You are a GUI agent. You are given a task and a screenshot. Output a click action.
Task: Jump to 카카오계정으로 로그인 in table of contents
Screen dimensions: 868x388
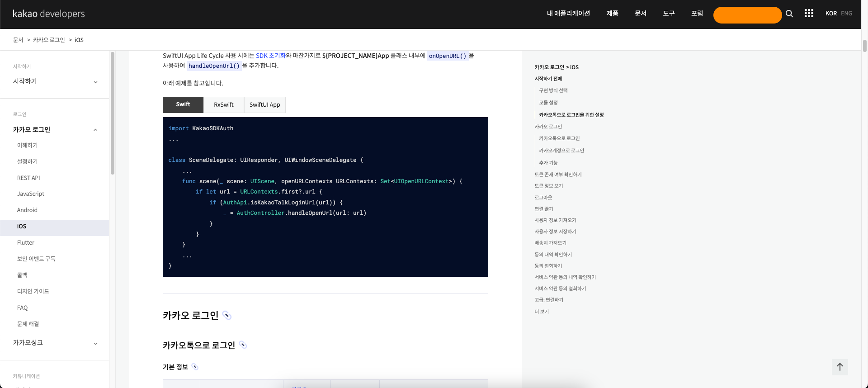tap(561, 151)
